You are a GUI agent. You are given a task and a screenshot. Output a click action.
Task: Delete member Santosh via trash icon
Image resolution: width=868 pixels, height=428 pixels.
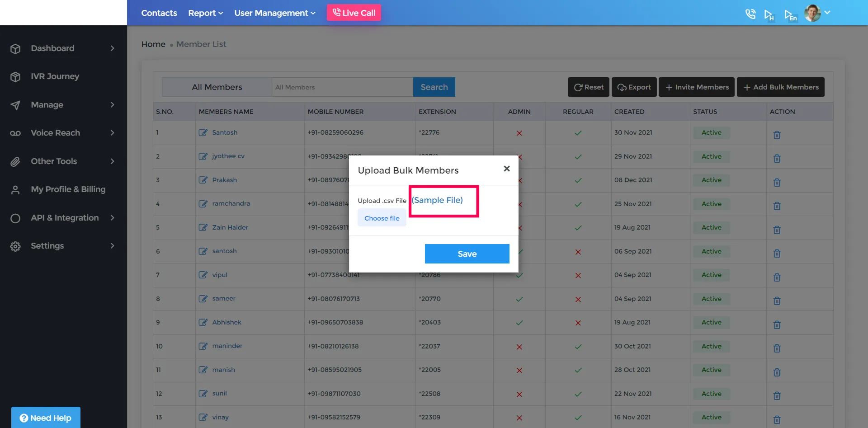point(777,135)
